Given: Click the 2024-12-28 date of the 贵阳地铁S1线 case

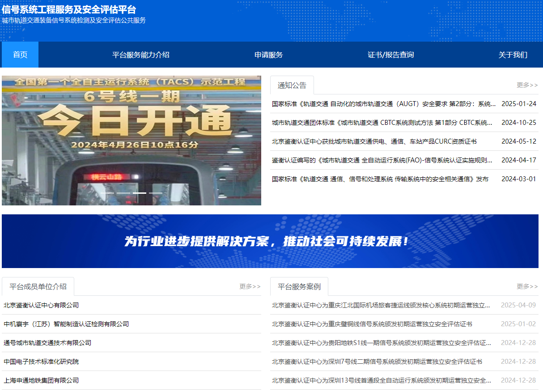Looking at the screenshot, I should (518, 343).
